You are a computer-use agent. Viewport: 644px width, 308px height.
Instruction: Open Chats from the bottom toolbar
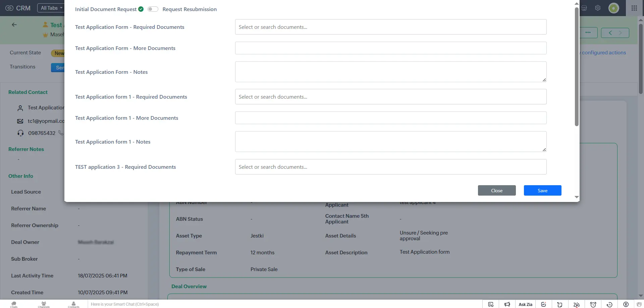tap(13, 304)
